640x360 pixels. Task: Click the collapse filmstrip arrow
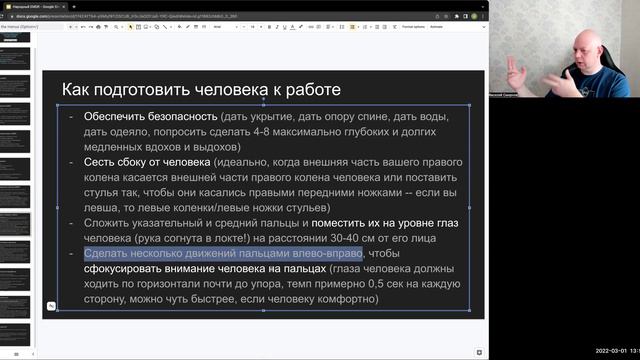33,354
